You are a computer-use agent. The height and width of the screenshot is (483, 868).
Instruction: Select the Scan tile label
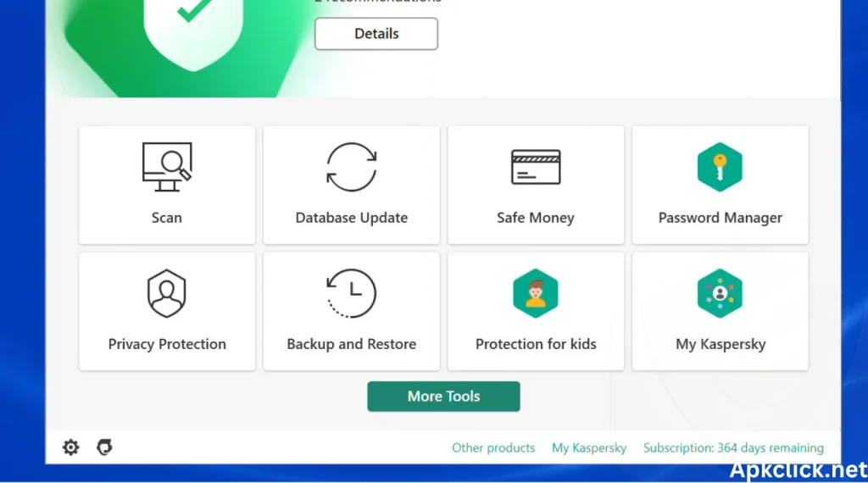pos(167,218)
